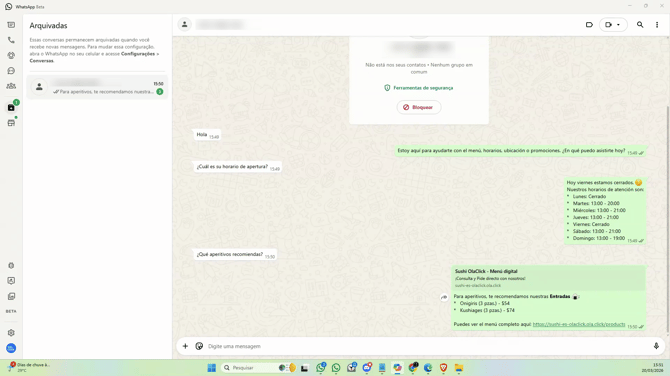This screenshot has height=376, width=670.
Task: Open the Status updates icon
Action: click(11, 56)
